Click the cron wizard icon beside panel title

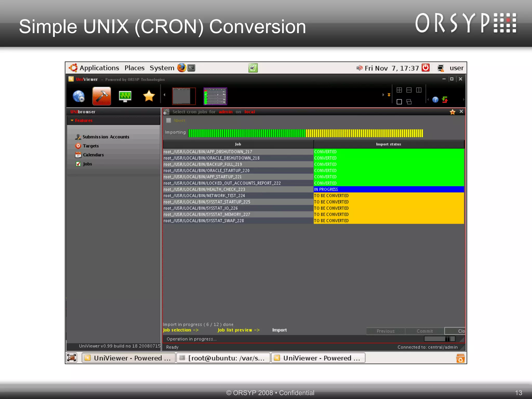point(166,112)
